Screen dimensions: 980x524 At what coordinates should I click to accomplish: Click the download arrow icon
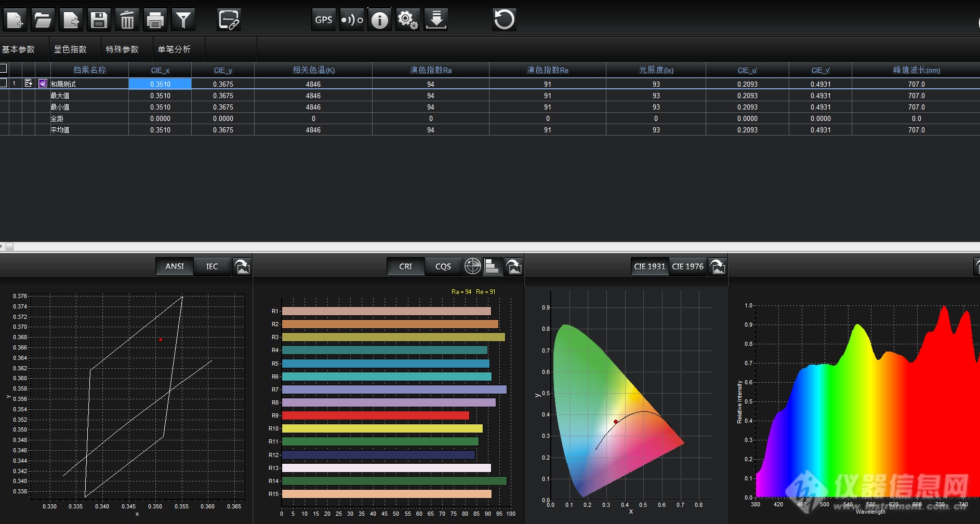(x=436, y=20)
